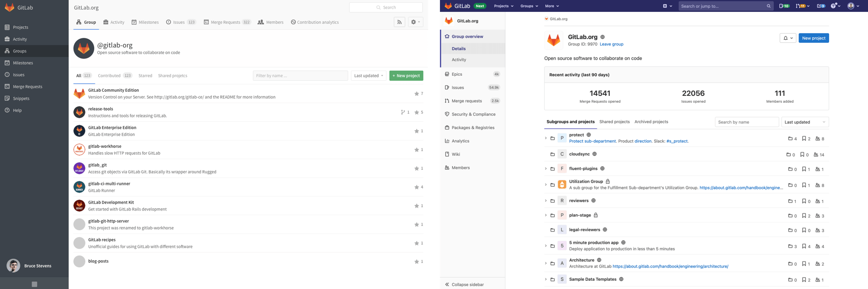Click star icon on GitLab Community Edition row
The image size is (868, 289).
click(x=417, y=94)
